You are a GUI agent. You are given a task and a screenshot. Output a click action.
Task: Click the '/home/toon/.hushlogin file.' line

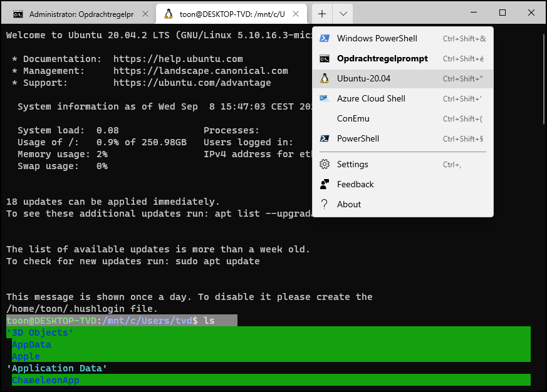[82, 309]
